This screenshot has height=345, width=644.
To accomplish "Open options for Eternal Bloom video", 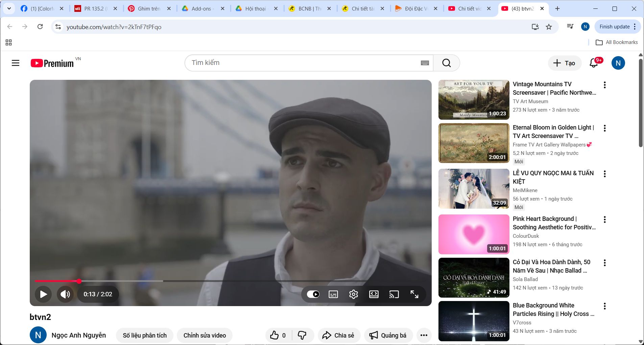I will click(605, 128).
